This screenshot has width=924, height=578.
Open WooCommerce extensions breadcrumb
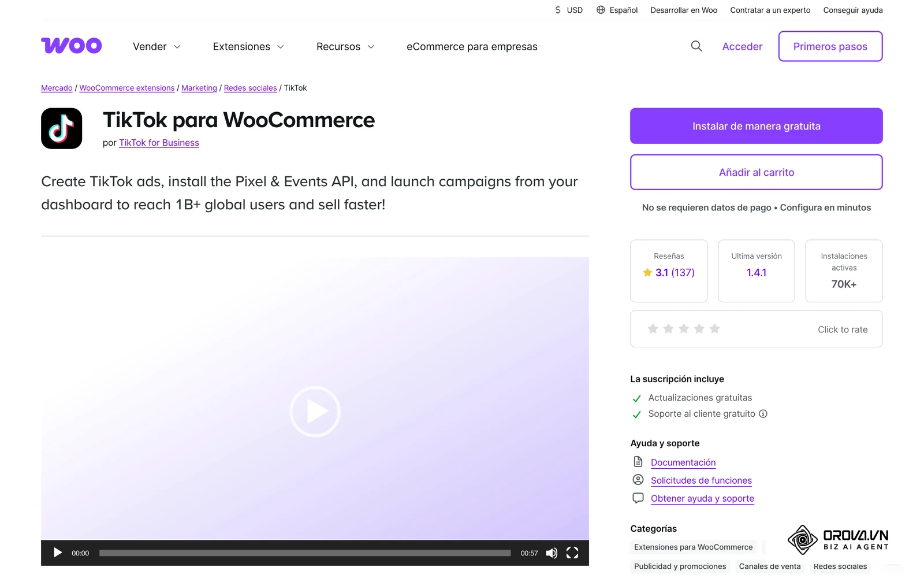click(127, 88)
